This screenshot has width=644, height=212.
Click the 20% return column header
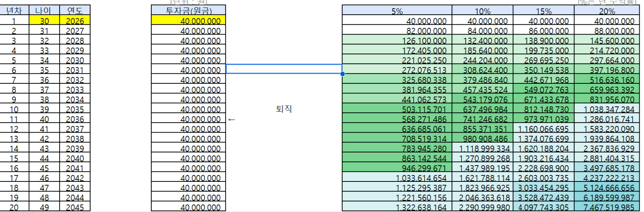[607, 11]
